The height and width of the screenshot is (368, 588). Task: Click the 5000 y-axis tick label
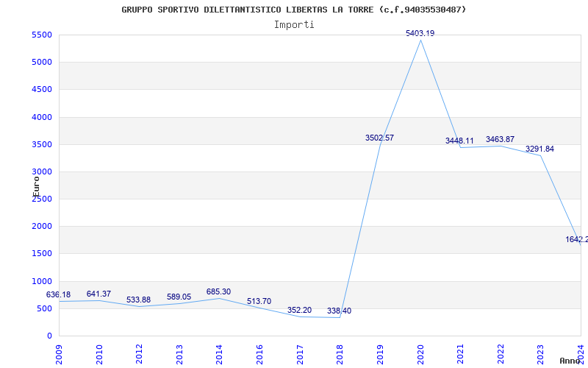[x=42, y=62]
